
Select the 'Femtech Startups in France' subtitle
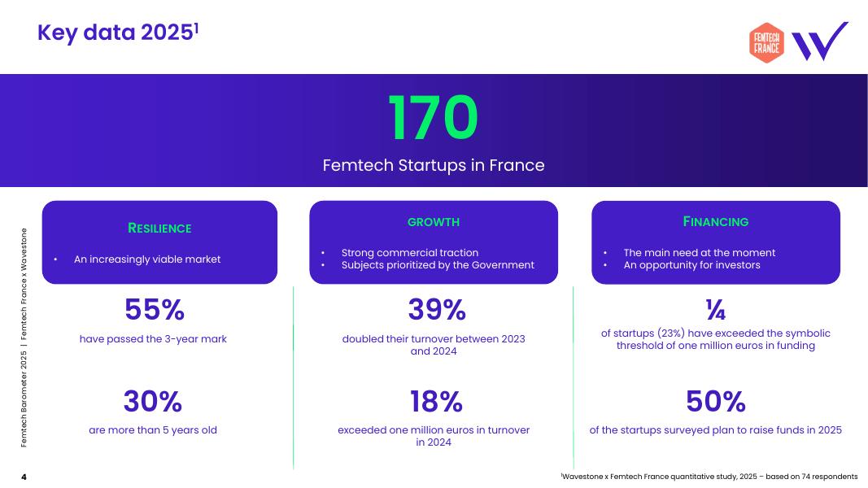434,165
